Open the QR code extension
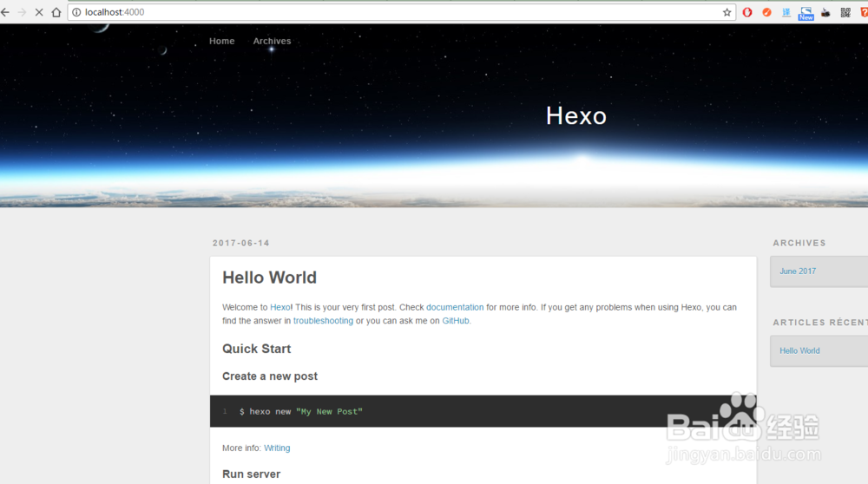The height and width of the screenshot is (484, 868). point(845,12)
